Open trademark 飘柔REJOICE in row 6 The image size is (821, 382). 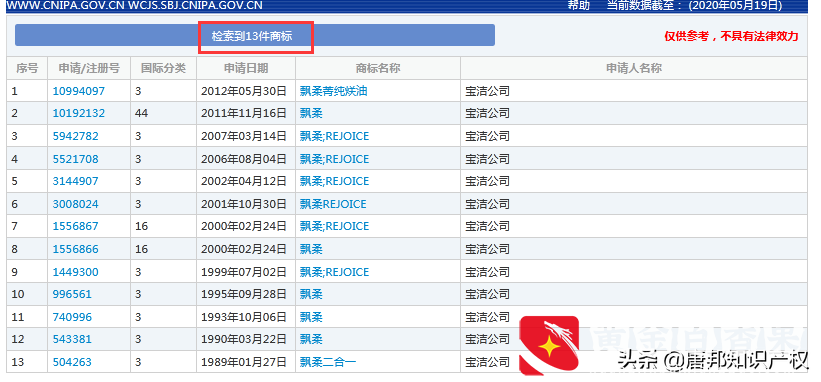(x=333, y=204)
